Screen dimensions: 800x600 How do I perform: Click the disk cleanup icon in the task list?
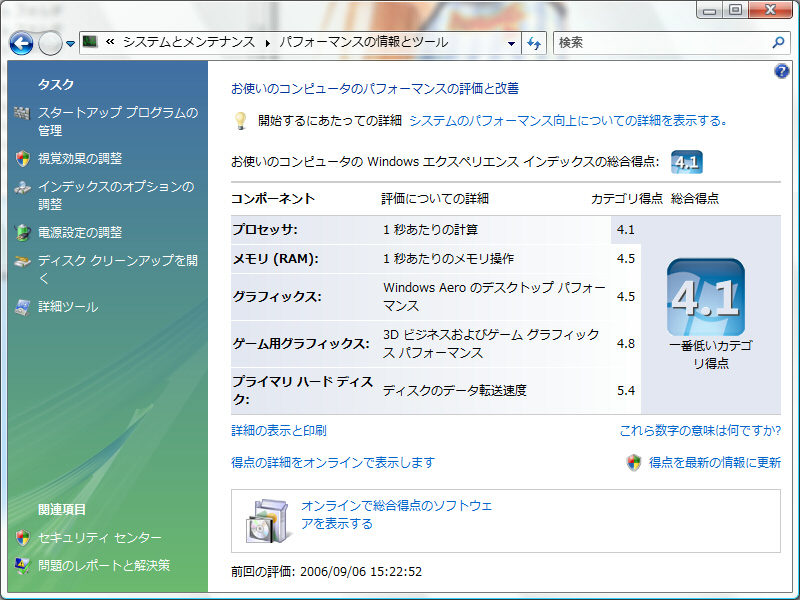tap(22, 261)
